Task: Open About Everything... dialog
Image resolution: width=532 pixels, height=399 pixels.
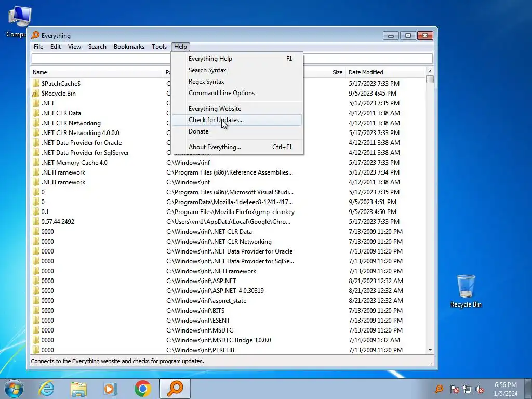Action: [x=237, y=147]
